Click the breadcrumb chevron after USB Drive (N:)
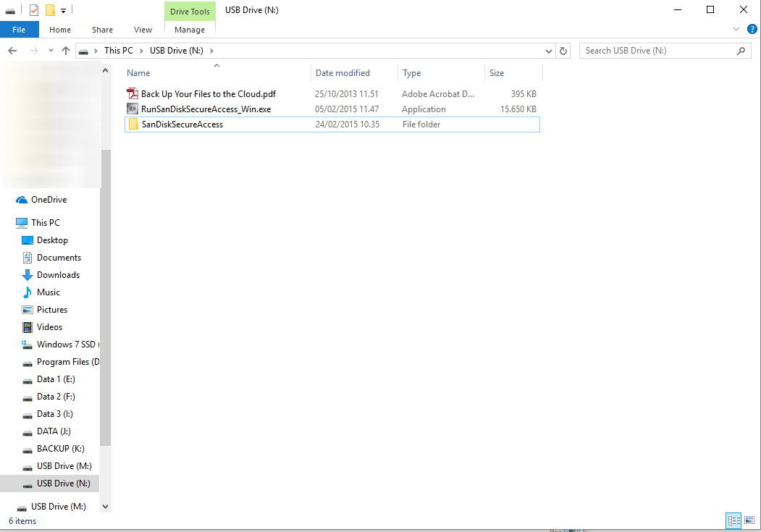Image resolution: width=761 pixels, height=532 pixels. [x=211, y=51]
